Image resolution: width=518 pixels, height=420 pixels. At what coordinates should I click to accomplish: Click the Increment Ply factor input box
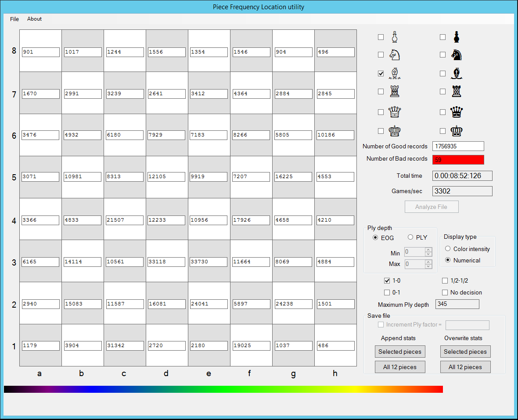(x=467, y=325)
